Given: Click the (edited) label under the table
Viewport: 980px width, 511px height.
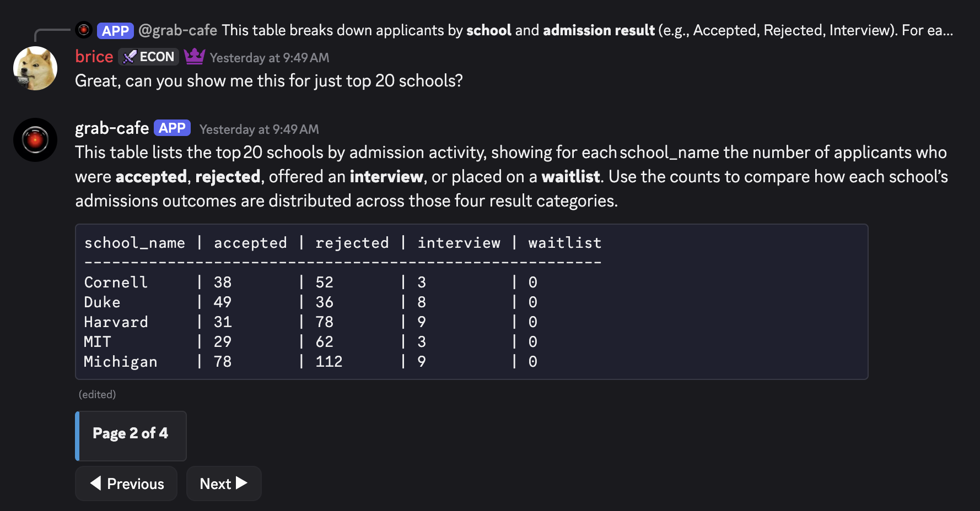Looking at the screenshot, I should pos(97,394).
